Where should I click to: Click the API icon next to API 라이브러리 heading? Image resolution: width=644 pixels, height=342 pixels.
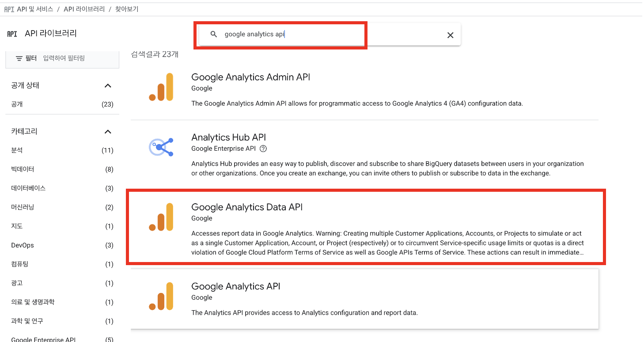coord(12,34)
